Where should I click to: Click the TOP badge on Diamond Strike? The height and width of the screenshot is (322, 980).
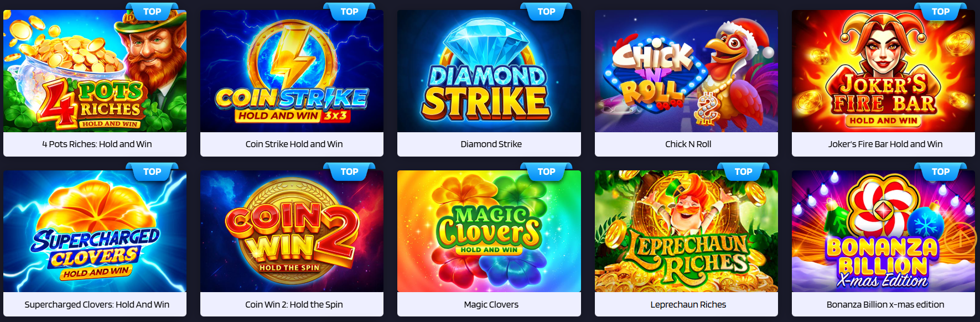click(x=546, y=12)
